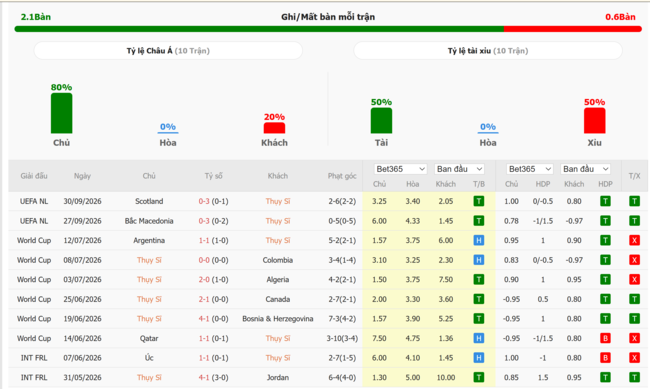Viewport: 650px width, 389px height.
Task: Click T/B blue H icon in Argentina row
Action: click(479, 240)
